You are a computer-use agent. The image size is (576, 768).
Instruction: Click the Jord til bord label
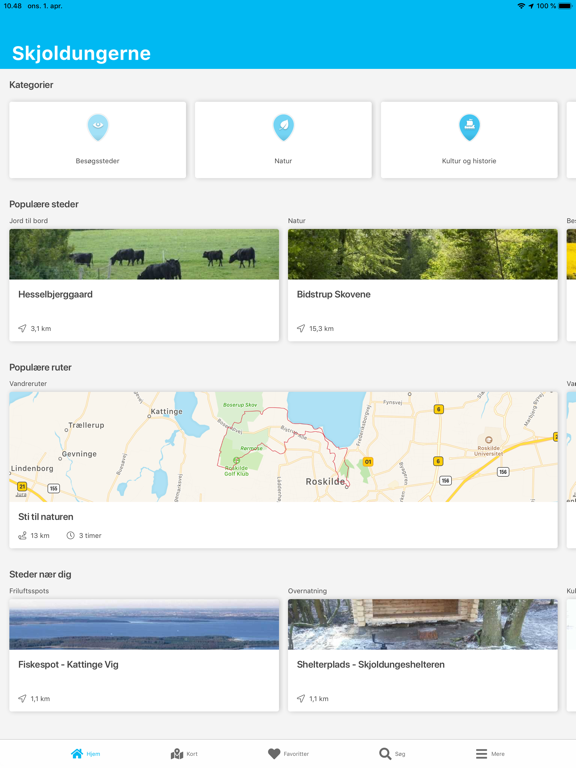point(28,220)
